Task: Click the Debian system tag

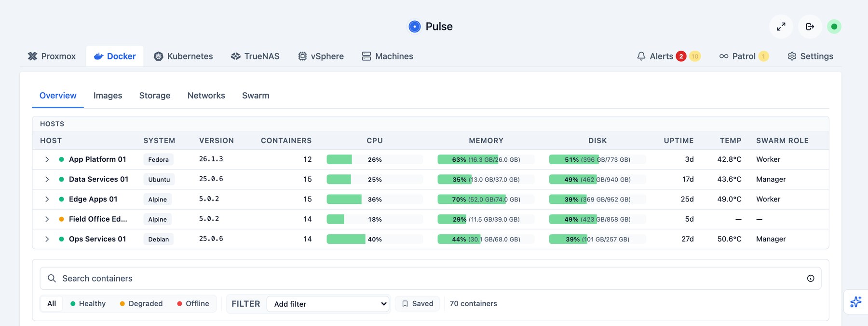Action: tap(158, 239)
